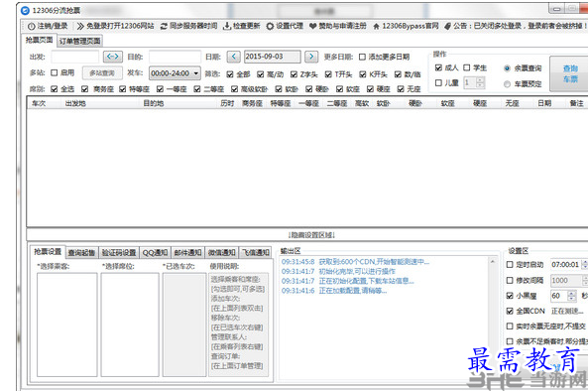Click 同步服务器时间 sync icon
Screen dimensions: 588x391
click(x=164, y=26)
